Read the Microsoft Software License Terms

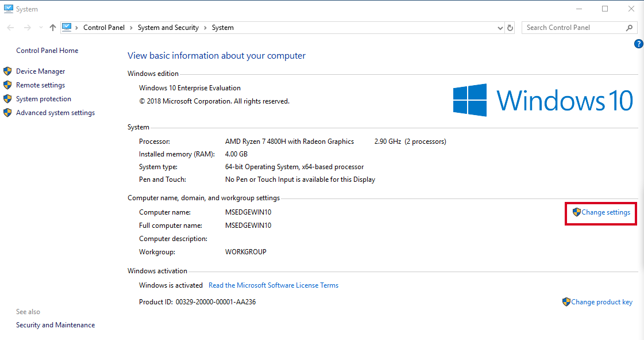tap(273, 285)
